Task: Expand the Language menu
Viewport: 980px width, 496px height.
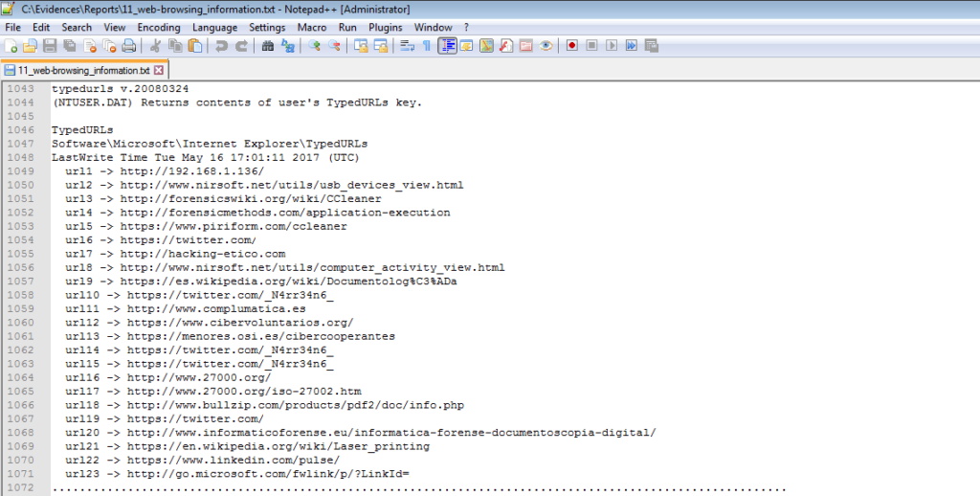Action: [214, 28]
